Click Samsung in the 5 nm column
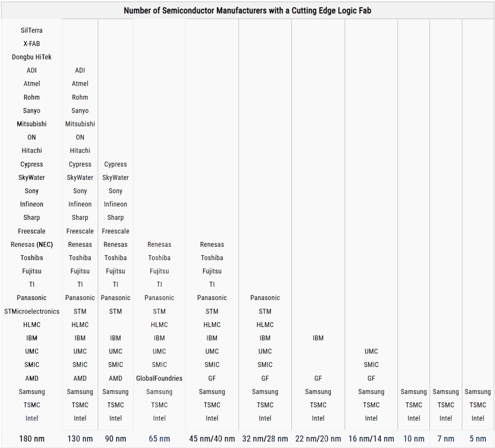This screenshot has width=495, height=448. 478,392
